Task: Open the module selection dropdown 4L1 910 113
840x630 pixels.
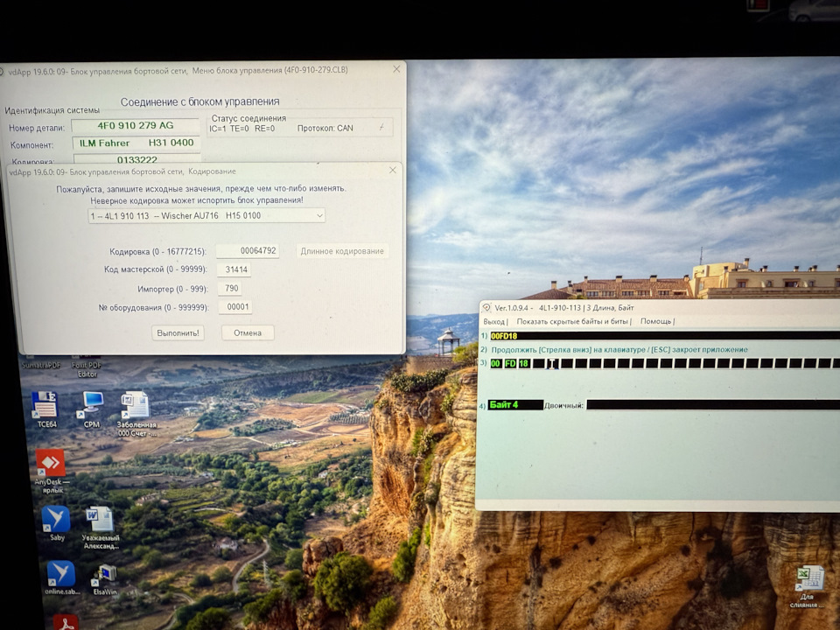Action: 206,216
